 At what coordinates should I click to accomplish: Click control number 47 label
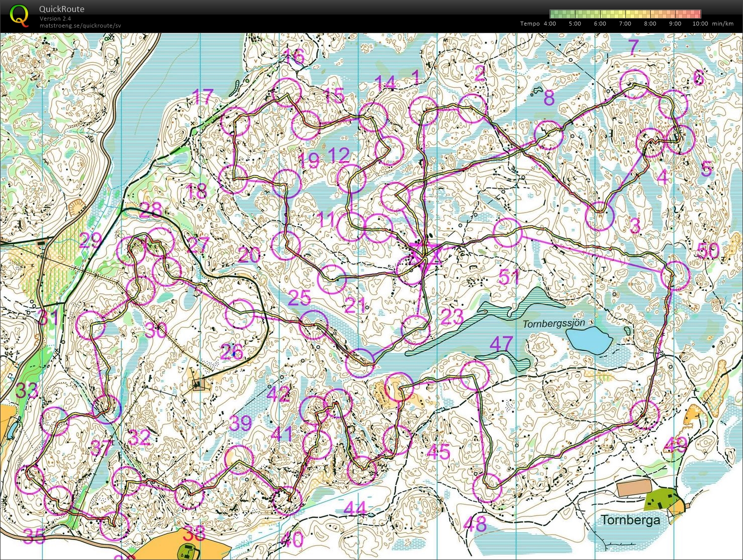501,344
